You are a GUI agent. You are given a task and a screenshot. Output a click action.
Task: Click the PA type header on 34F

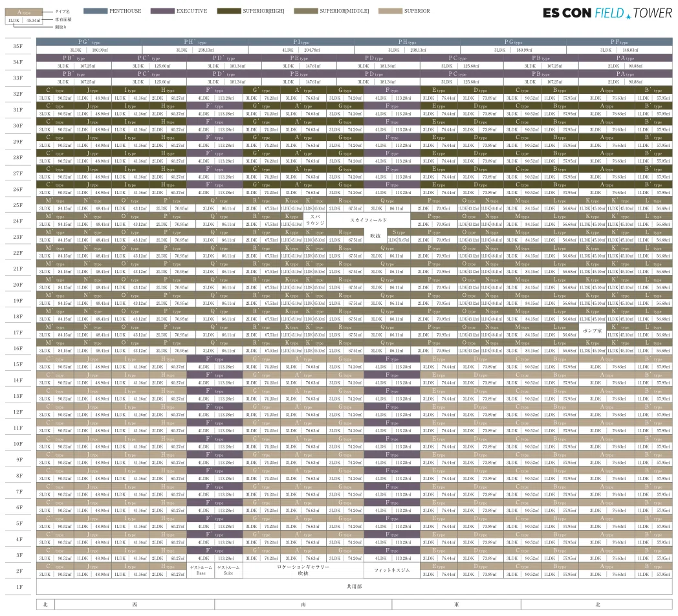click(x=625, y=58)
